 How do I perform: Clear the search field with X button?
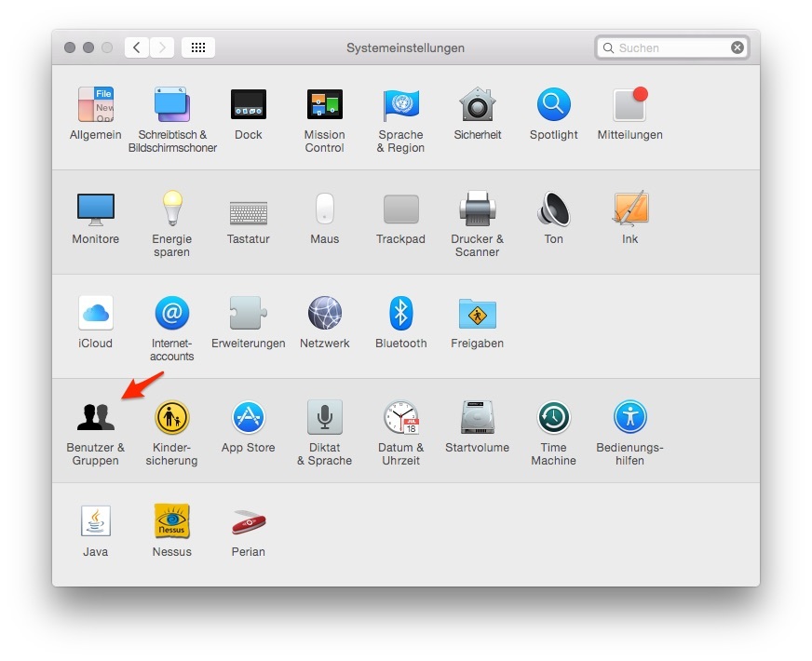point(738,47)
